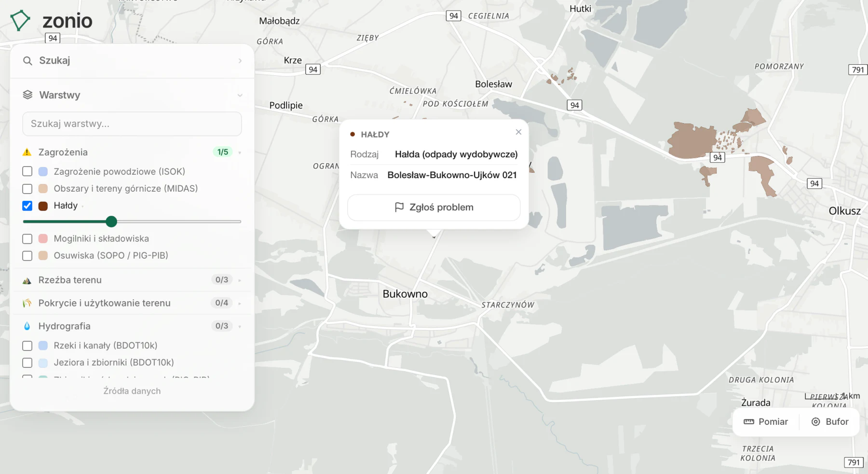
Task: Click the Hydrografia water drop icon
Action: pyautogui.click(x=27, y=326)
